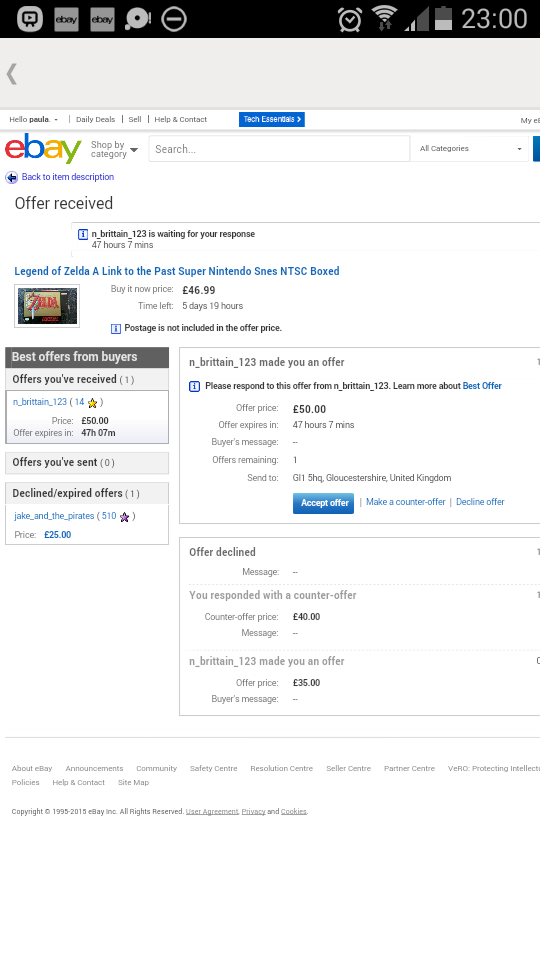The height and width of the screenshot is (960, 540).
Task: Click the Decline offer link
Action: [x=480, y=502]
